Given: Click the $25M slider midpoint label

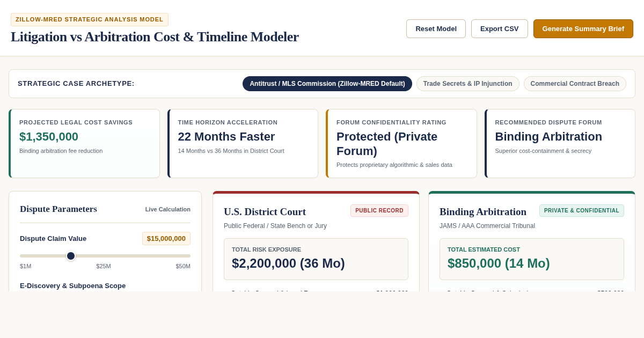Looking at the screenshot, I should tap(104, 266).
